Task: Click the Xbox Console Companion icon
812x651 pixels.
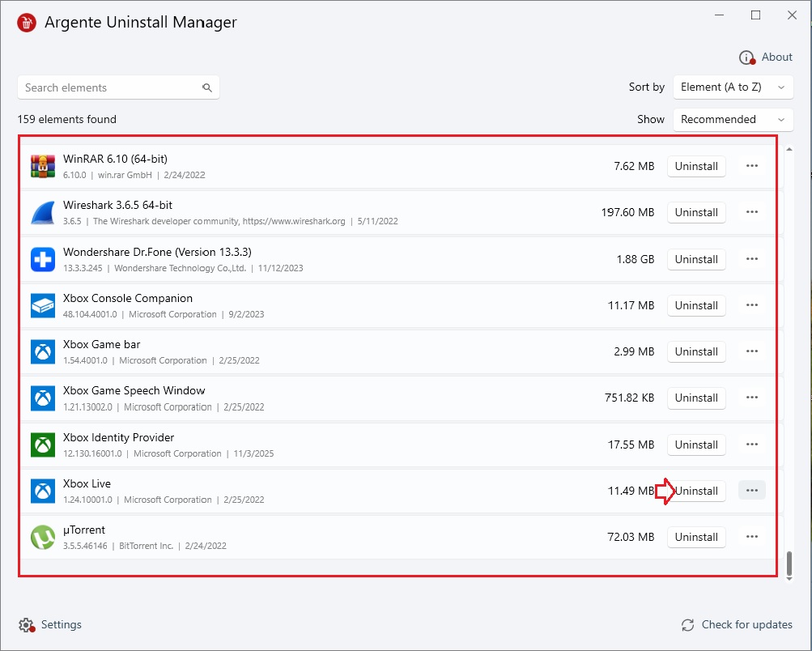Action: point(43,306)
